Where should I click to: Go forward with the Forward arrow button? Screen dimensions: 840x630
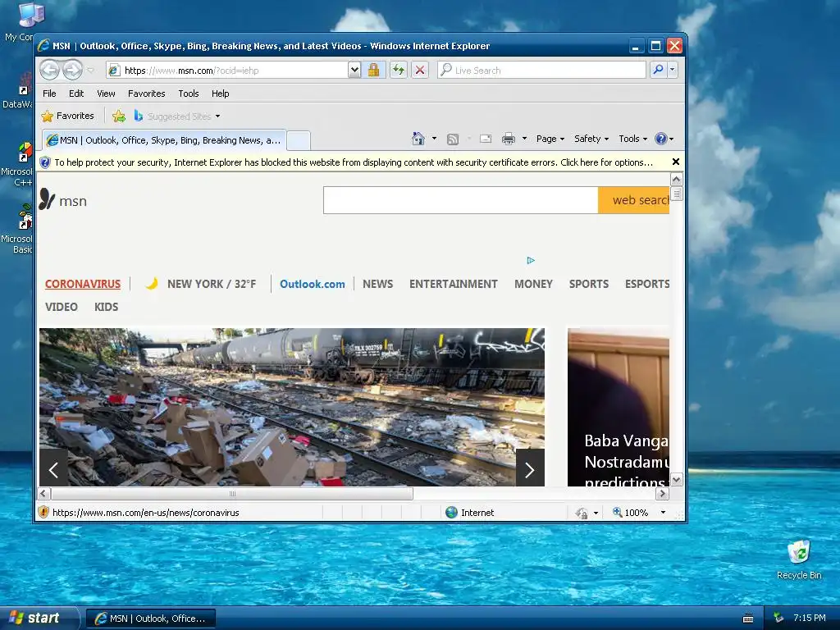tap(72, 70)
